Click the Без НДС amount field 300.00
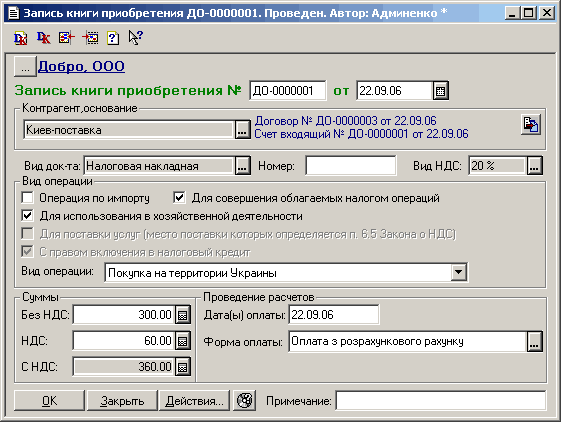Viewport: 561px width, 422px height. (x=123, y=315)
